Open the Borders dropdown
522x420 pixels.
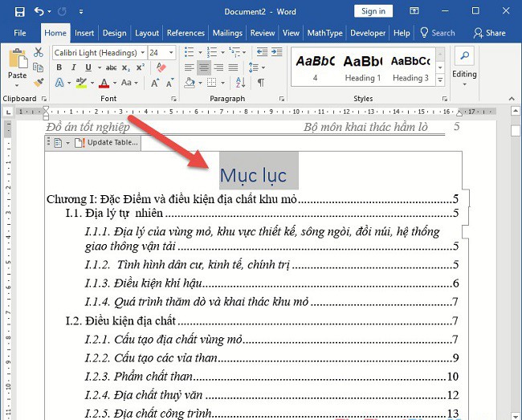click(x=222, y=83)
